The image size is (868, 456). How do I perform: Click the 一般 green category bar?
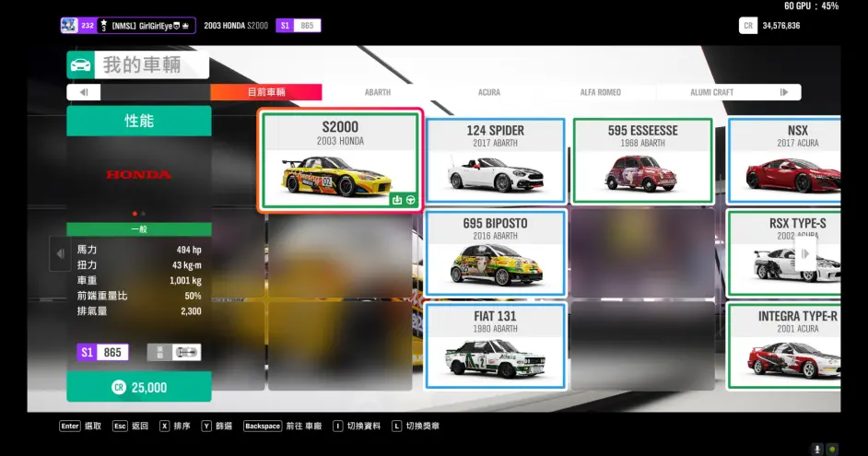(139, 229)
